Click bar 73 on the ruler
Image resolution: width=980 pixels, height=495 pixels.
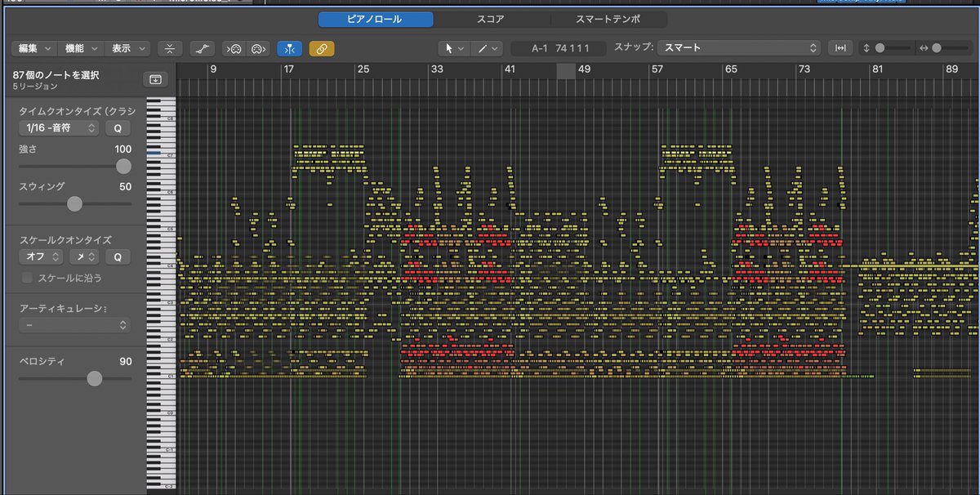click(x=804, y=71)
